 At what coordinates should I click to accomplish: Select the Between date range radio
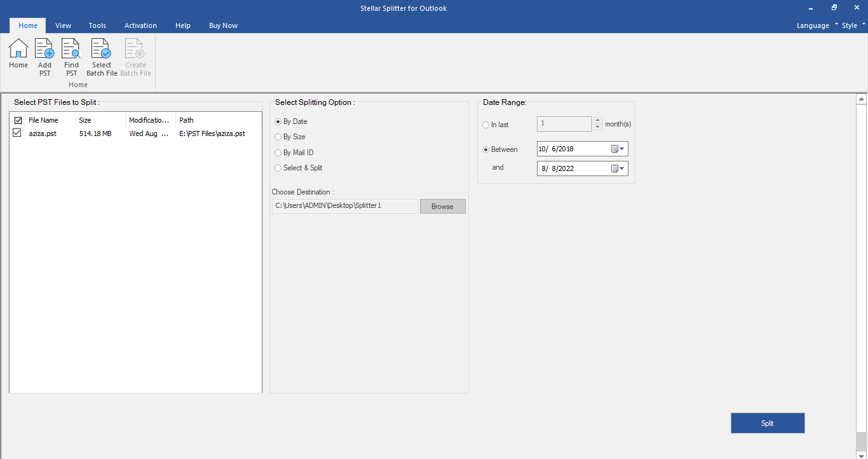(x=486, y=149)
